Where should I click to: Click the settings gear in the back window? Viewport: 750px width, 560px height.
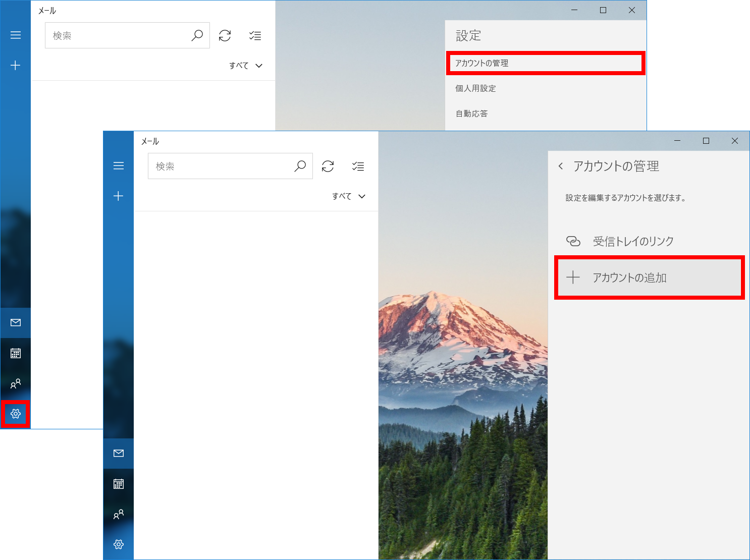coord(16,414)
